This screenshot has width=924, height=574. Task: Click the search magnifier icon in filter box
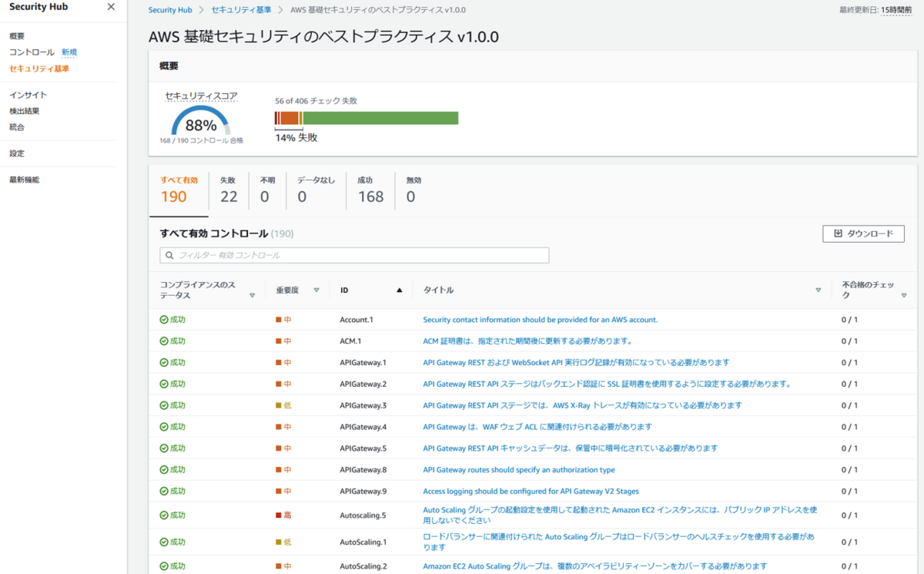coord(169,255)
